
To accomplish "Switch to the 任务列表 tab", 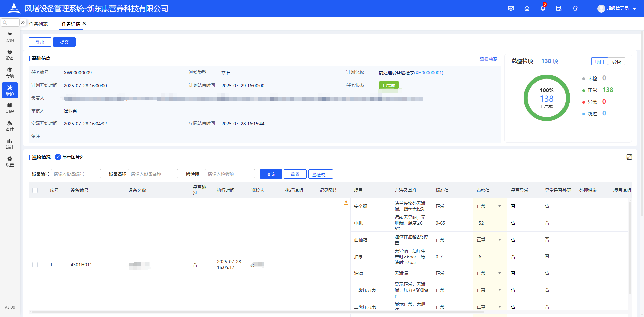I will pos(38,24).
